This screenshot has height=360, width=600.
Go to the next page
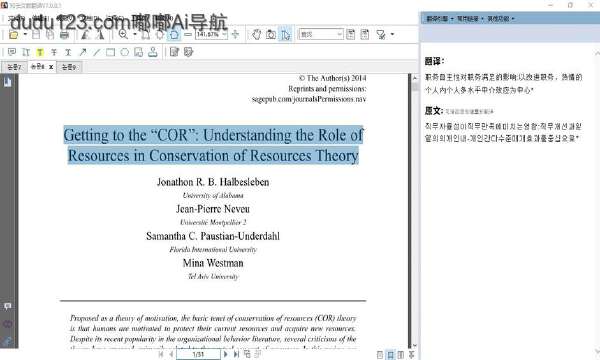click(x=226, y=354)
